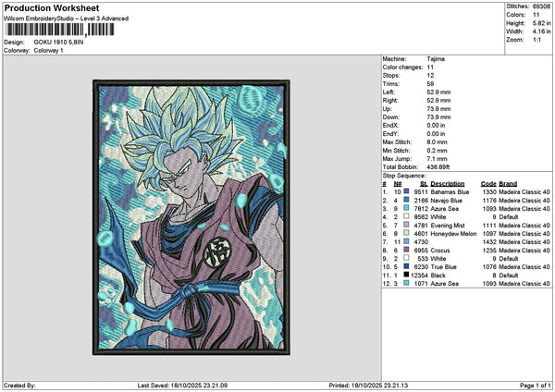Click the Max Jump value 7.1 mm

tap(437, 159)
